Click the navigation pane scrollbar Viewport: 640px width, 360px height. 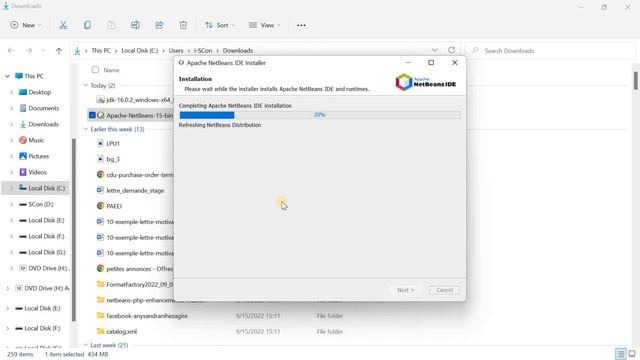click(74, 230)
